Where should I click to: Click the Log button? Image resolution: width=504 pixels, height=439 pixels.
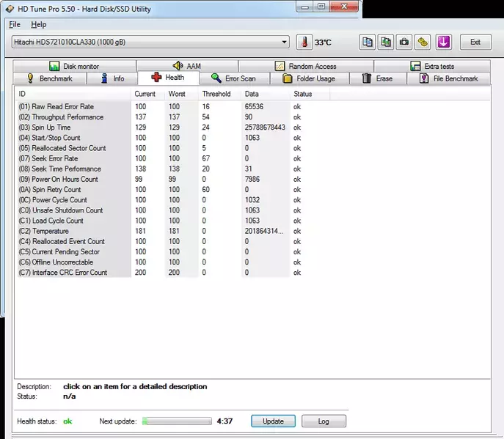pyautogui.click(x=324, y=421)
